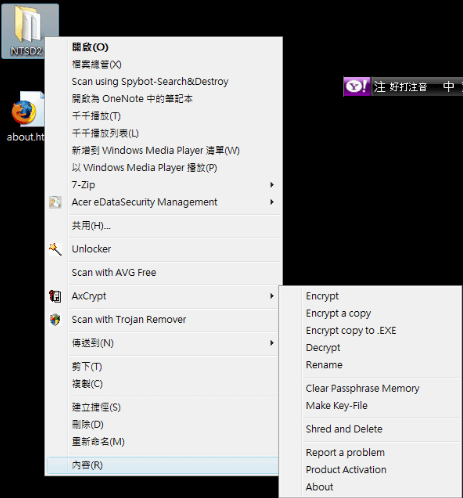Expand the AxCrypt submenu arrow
463x498 pixels.
[x=272, y=296]
